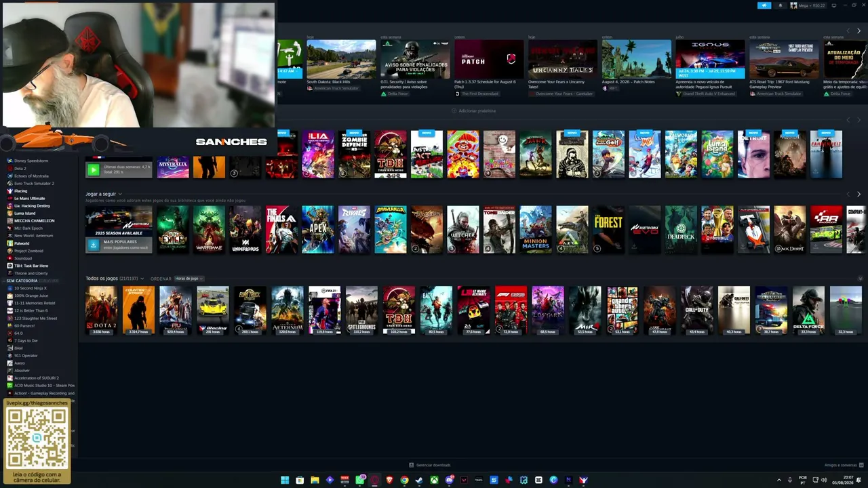Select Soundpad icon in the library sidebar
Image resolution: width=868 pixels, height=488 pixels.
coord(9,258)
